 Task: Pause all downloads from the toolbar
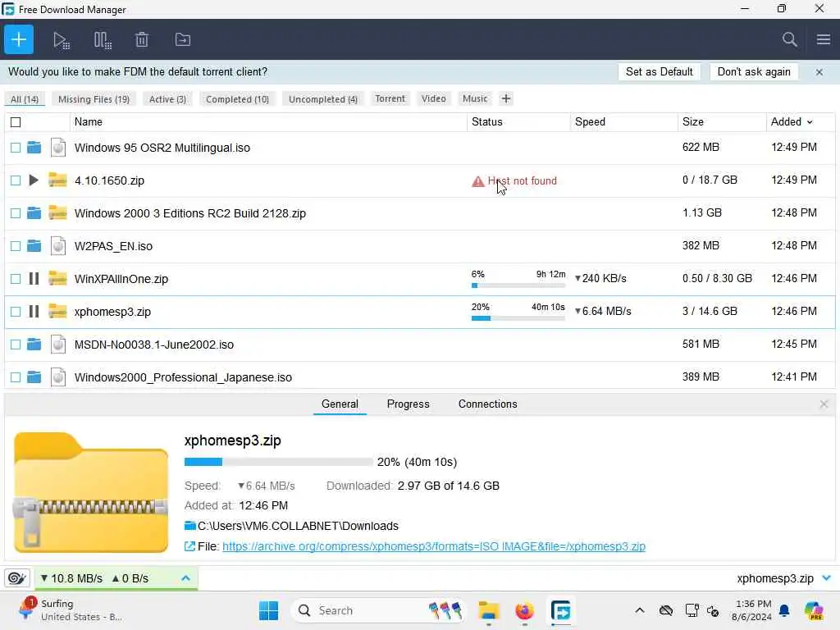(103, 40)
